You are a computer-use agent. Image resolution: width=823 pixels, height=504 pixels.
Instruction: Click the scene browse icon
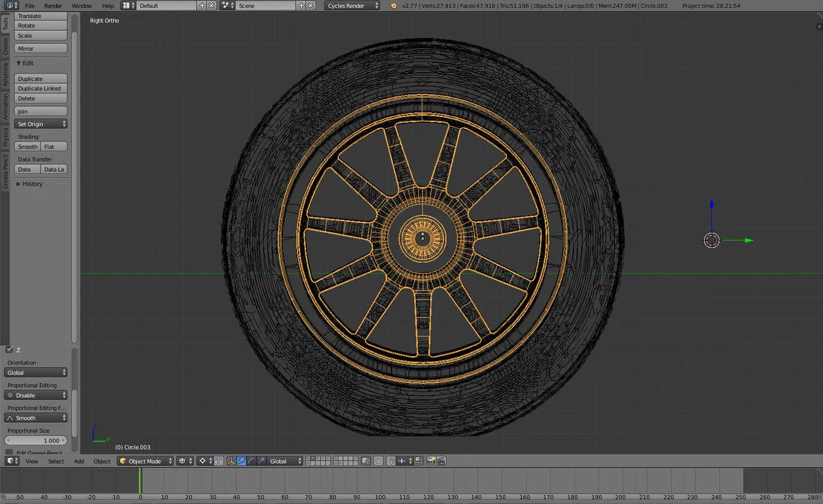coord(228,5)
